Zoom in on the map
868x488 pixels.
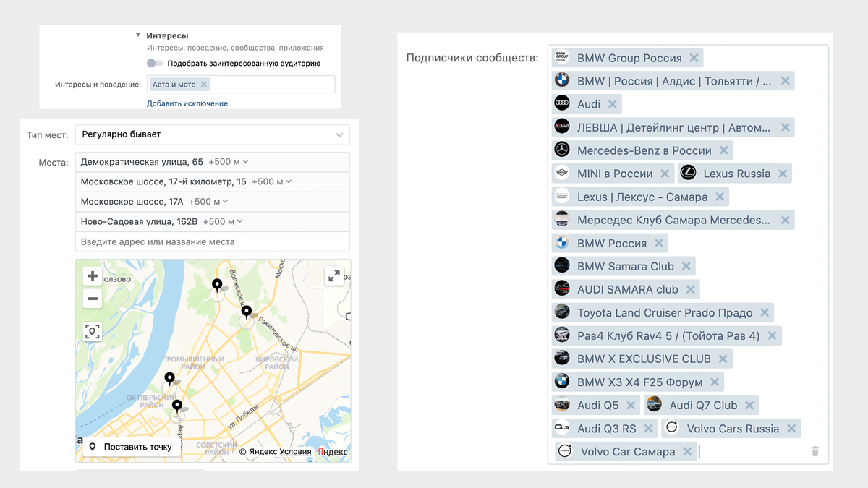tap(92, 276)
